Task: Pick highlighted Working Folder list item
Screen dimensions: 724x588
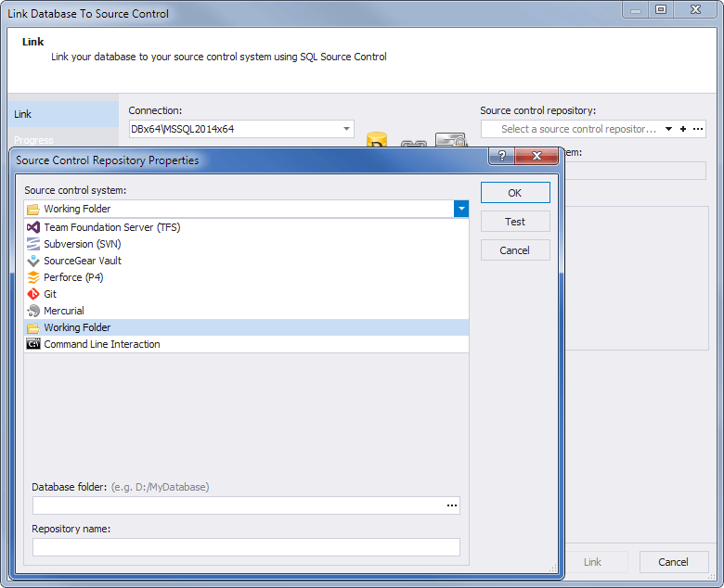Action: pyautogui.click(x=246, y=327)
